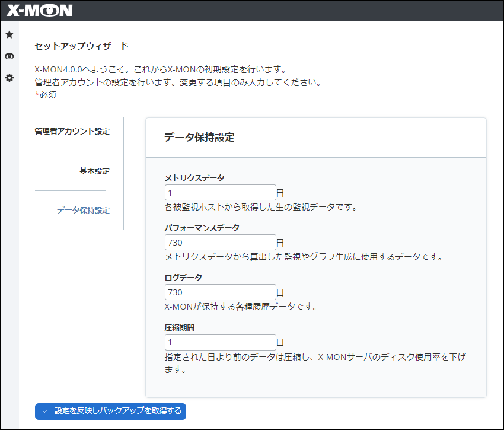This screenshot has height=430, width=504.
Task: Select the value 730 in ログデータ field
Action: pos(176,292)
